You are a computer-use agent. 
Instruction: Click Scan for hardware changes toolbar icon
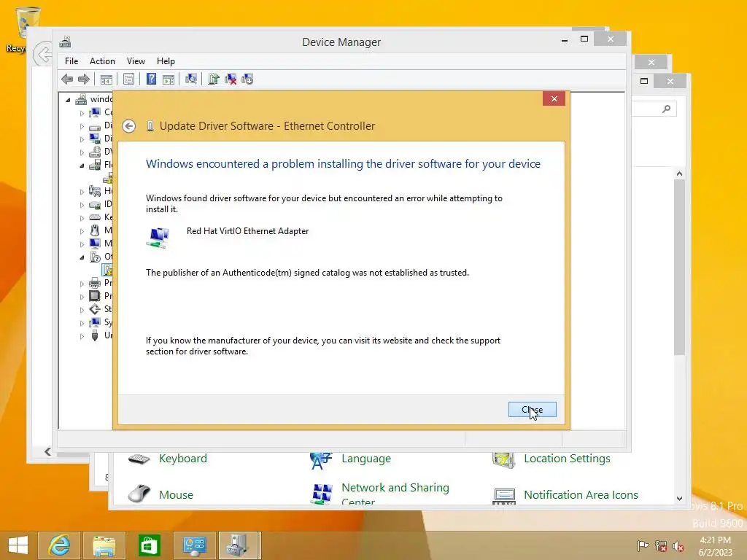191,79
